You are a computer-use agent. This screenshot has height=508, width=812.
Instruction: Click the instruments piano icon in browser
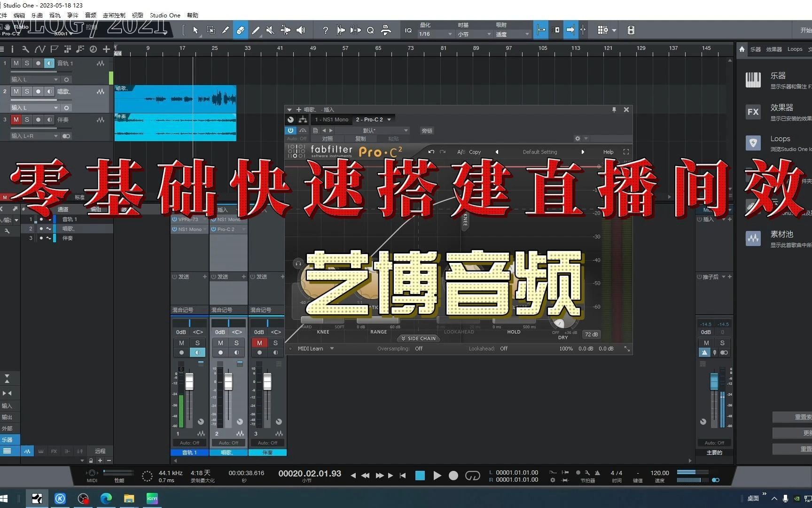pos(753,79)
